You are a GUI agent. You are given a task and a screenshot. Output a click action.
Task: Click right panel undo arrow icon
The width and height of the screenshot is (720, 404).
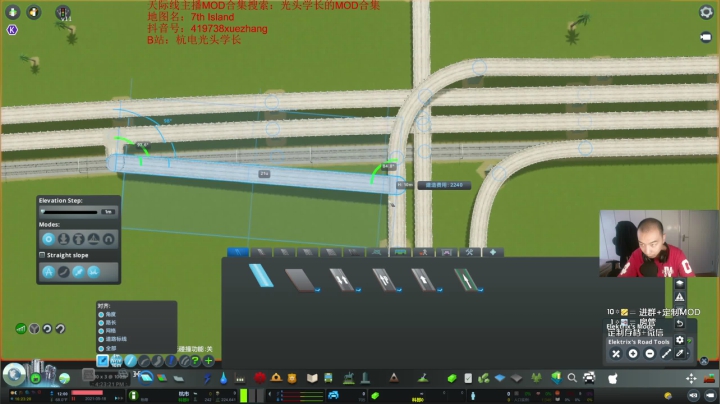[x=680, y=324]
